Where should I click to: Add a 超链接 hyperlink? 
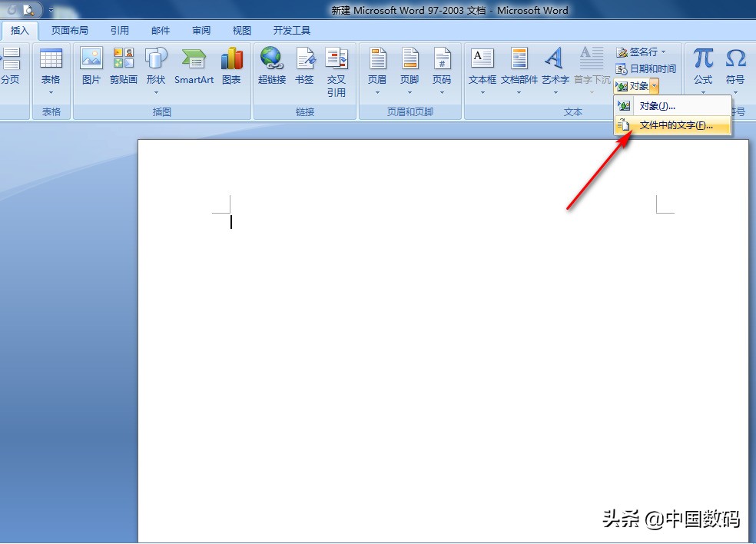point(272,67)
